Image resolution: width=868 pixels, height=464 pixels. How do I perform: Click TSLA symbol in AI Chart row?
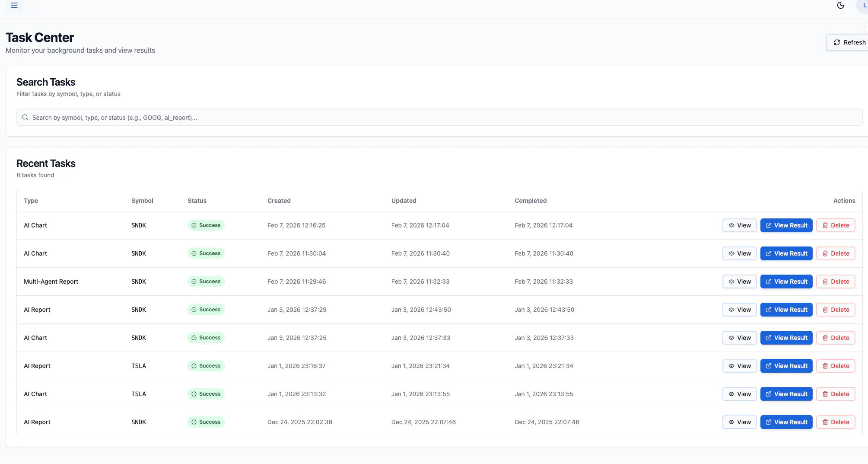pos(139,394)
